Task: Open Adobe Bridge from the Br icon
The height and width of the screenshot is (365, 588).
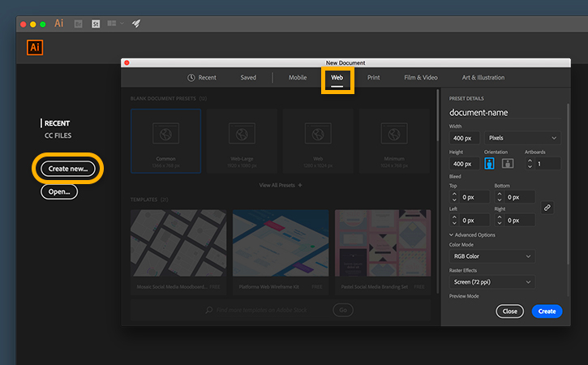Action: click(79, 24)
